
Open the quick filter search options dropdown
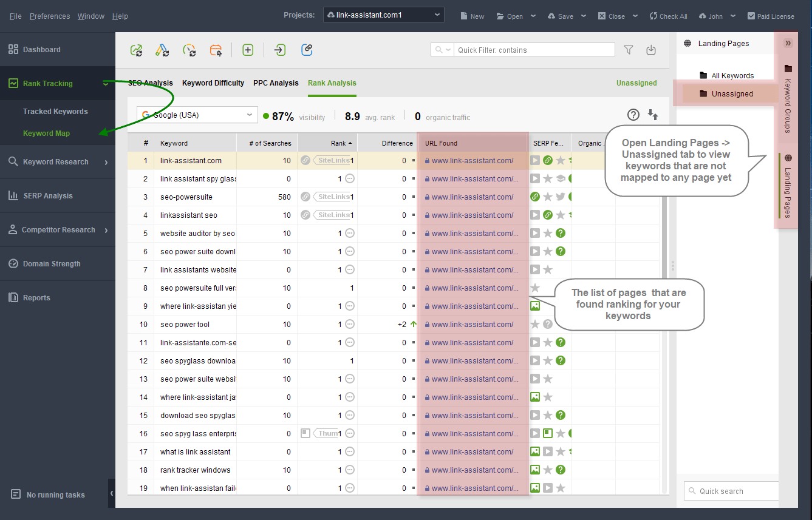(x=442, y=50)
